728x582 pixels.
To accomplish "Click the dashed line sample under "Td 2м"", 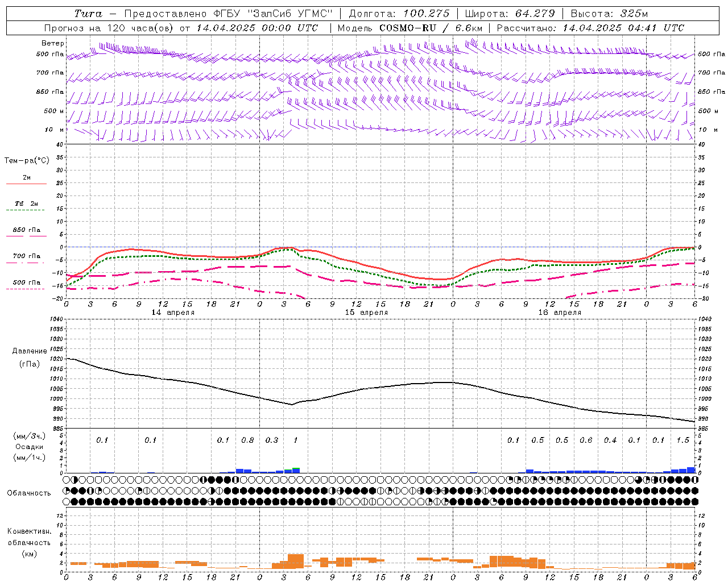I will [26, 210].
